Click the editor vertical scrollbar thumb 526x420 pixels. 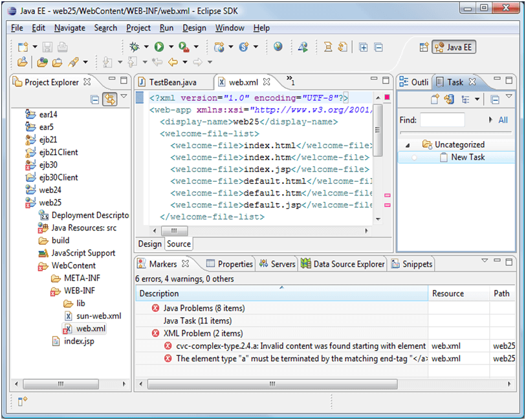(x=377, y=130)
